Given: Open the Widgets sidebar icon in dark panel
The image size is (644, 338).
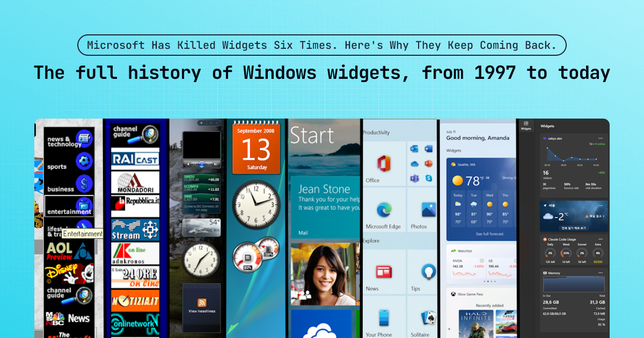Looking at the screenshot, I should coord(526,124).
